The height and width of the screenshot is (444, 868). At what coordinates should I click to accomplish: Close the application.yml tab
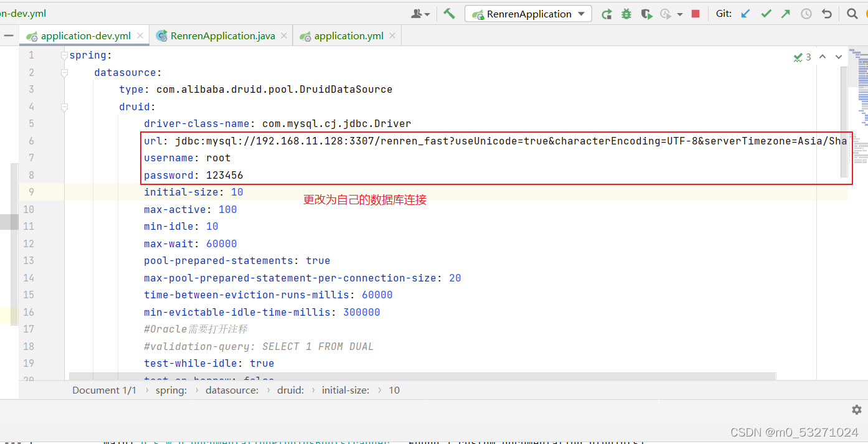(392, 35)
